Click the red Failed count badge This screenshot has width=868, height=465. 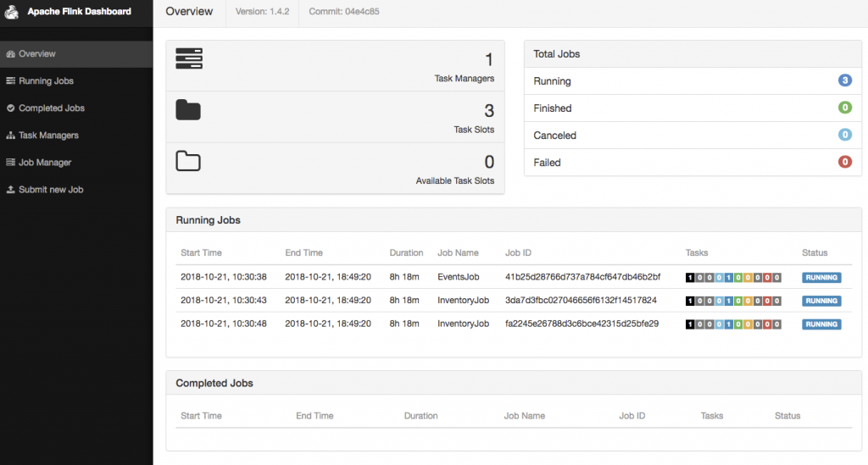tap(845, 162)
